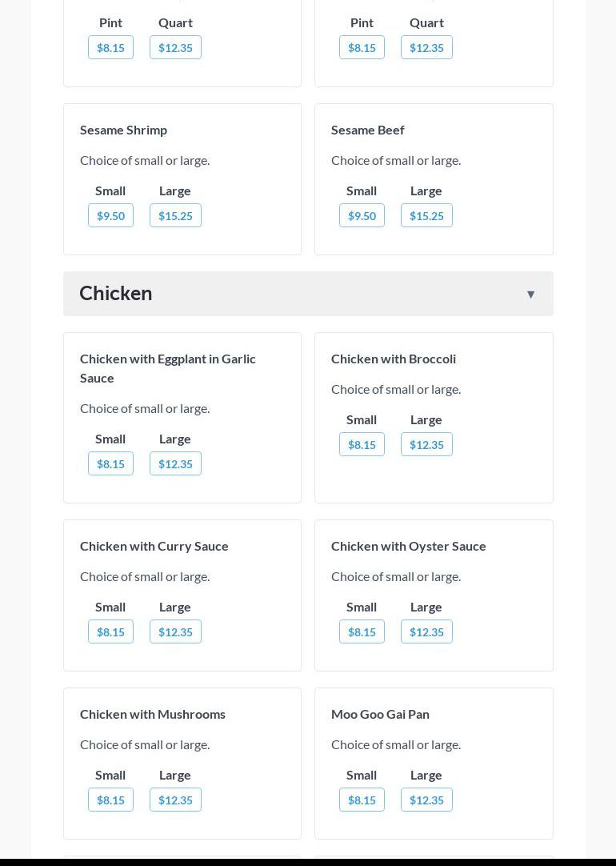Viewport: 616px width, 866px height.
Task: Select Small Chicken with Mushrooms price
Action: pos(110,800)
